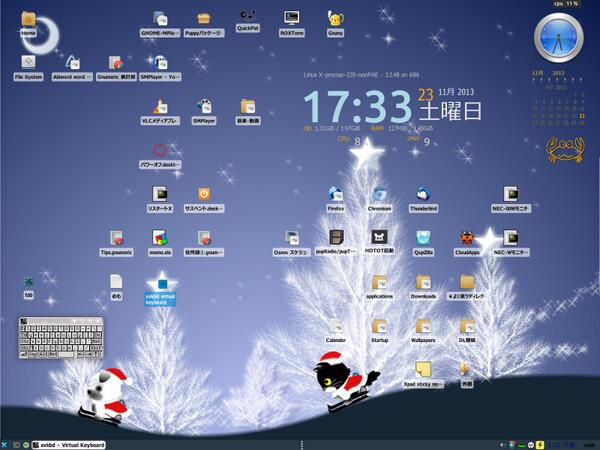Screen dimensions: 600x450
Task: Click the xvkbd on-screen keyboard window
Action: coord(61,338)
